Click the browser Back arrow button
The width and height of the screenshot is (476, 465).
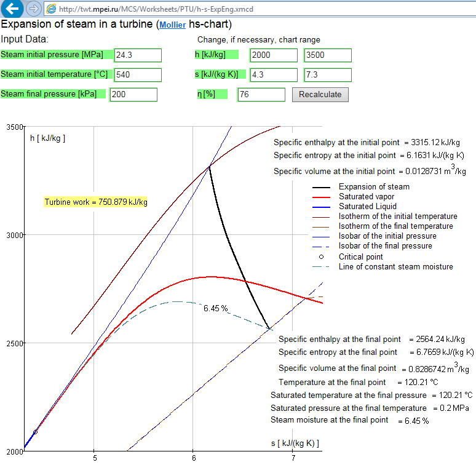[12, 9]
